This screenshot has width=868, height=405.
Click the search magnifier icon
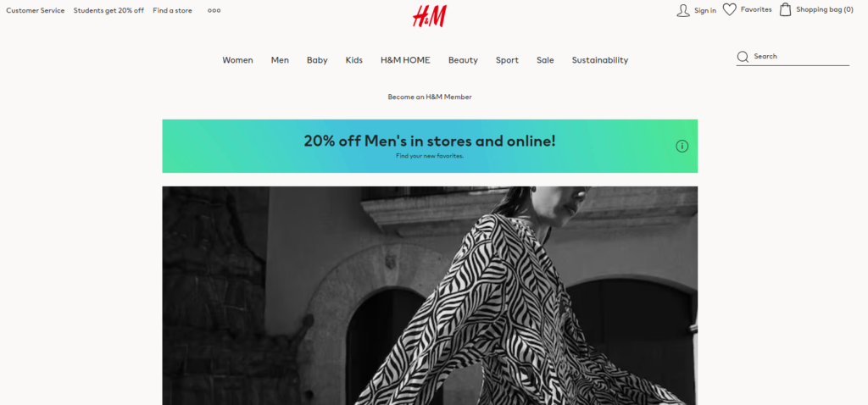point(743,57)
